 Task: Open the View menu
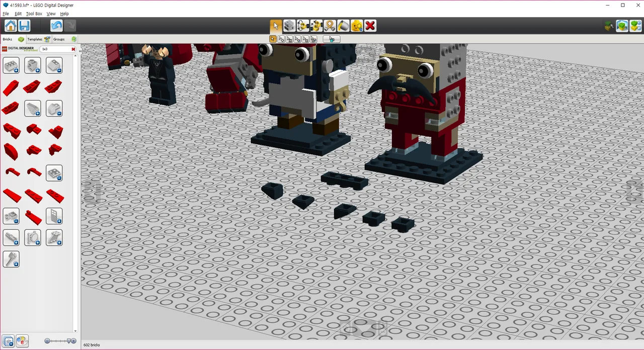(51, 14)
